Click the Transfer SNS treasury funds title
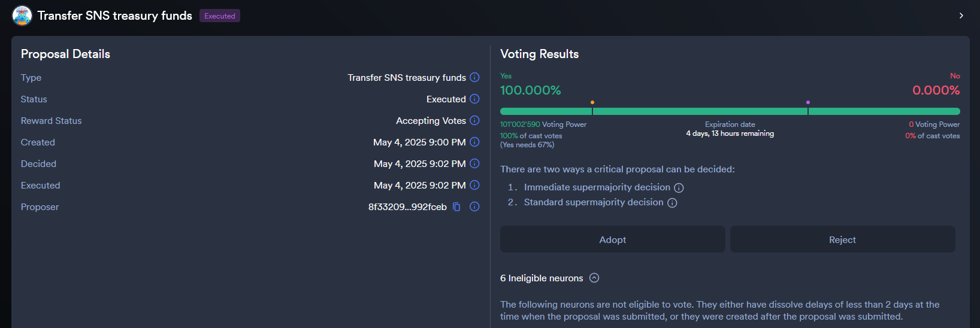The height and width of the screenshot is (328, 980). (x=114, y=16)
